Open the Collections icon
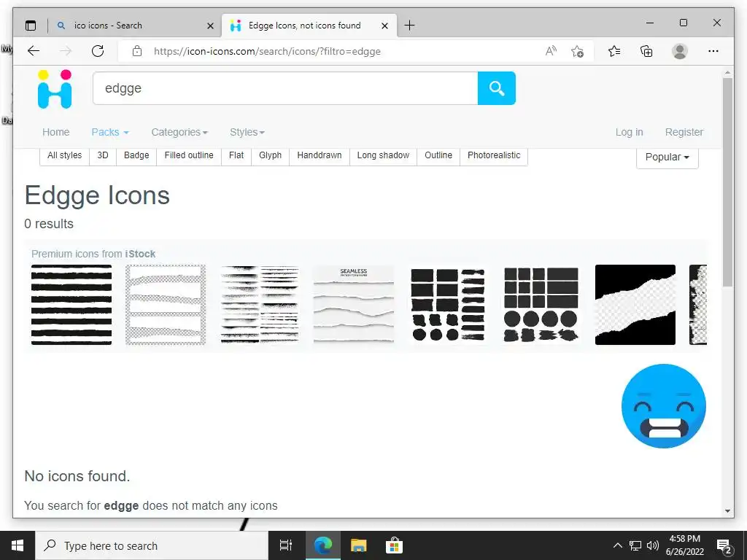The width and height of the screenshot is (747, 560). pos(646,51)
